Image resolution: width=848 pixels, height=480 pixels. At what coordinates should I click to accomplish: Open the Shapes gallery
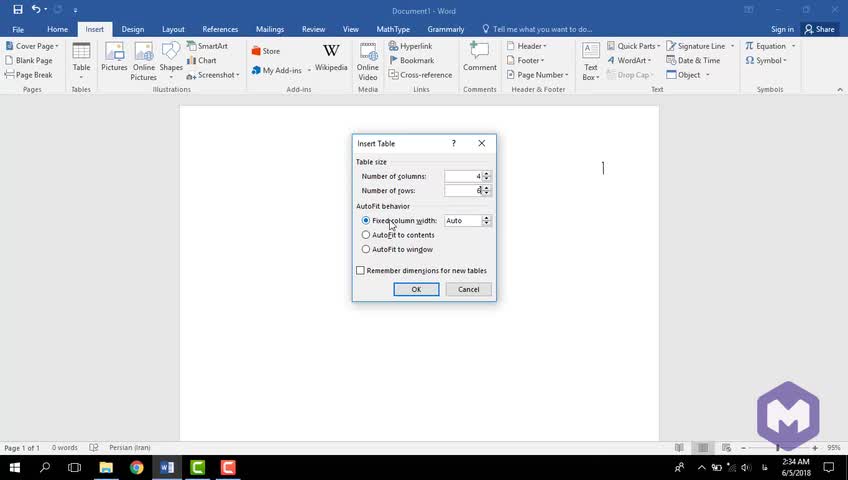coord(171,61)
